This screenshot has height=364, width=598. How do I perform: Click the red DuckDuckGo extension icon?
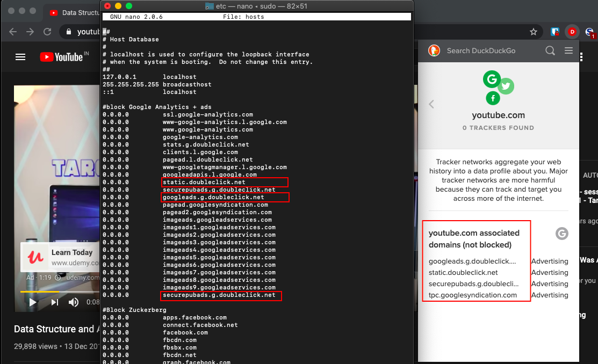(x=572, y=32)
